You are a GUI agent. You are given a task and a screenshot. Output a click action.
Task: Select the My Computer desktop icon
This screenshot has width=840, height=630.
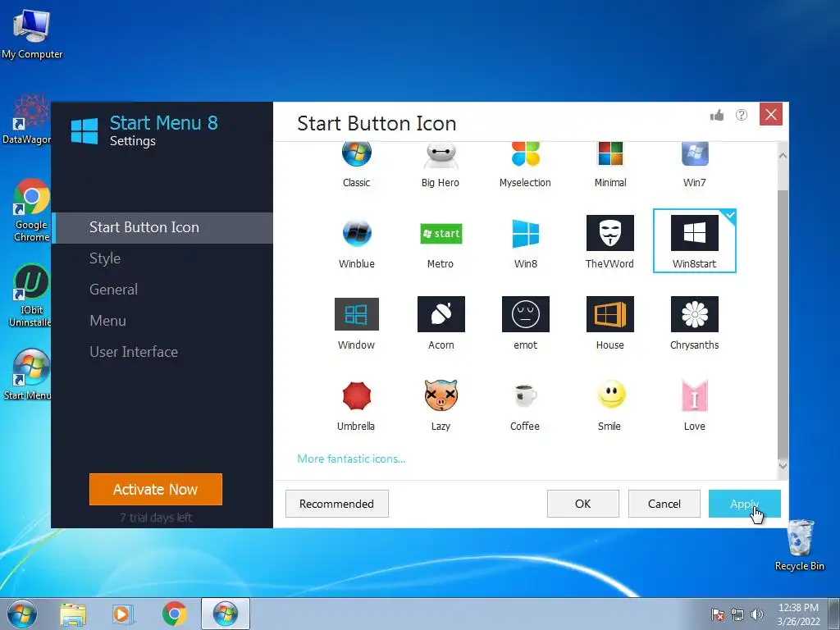point(32,34)
